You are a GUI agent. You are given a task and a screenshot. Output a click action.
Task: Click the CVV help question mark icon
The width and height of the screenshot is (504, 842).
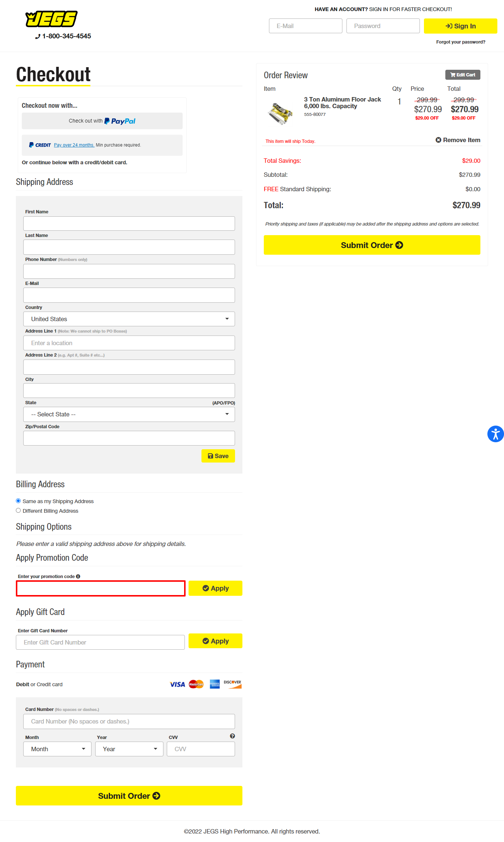pyautogui.click(x=232, y=736)
